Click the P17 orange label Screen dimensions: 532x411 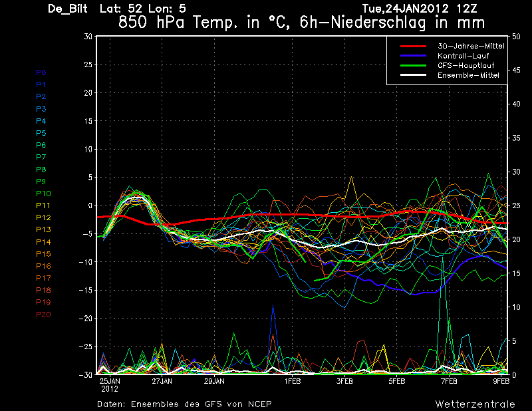tap(43, 278)
